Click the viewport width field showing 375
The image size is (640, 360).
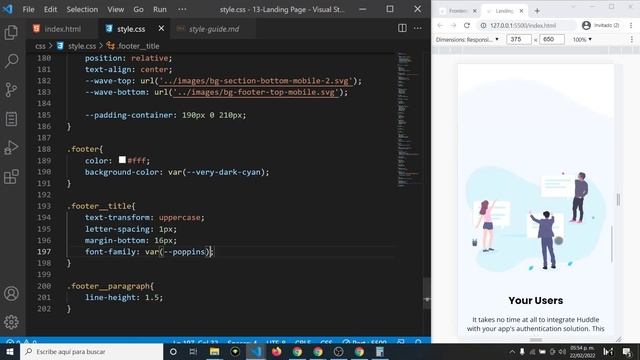[x=518, y=39]
